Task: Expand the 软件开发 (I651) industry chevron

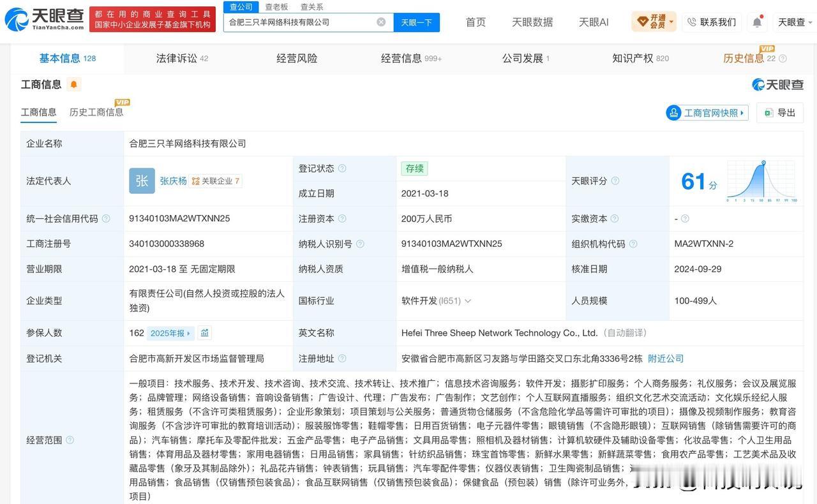Action: pyautogui.click(x=468, y=301)
